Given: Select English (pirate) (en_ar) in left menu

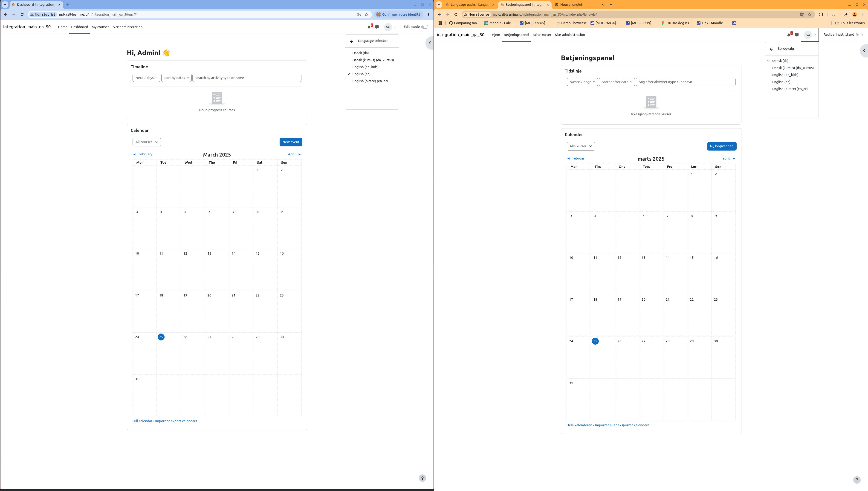Looking at the screenshot, I should pos(370,81).
